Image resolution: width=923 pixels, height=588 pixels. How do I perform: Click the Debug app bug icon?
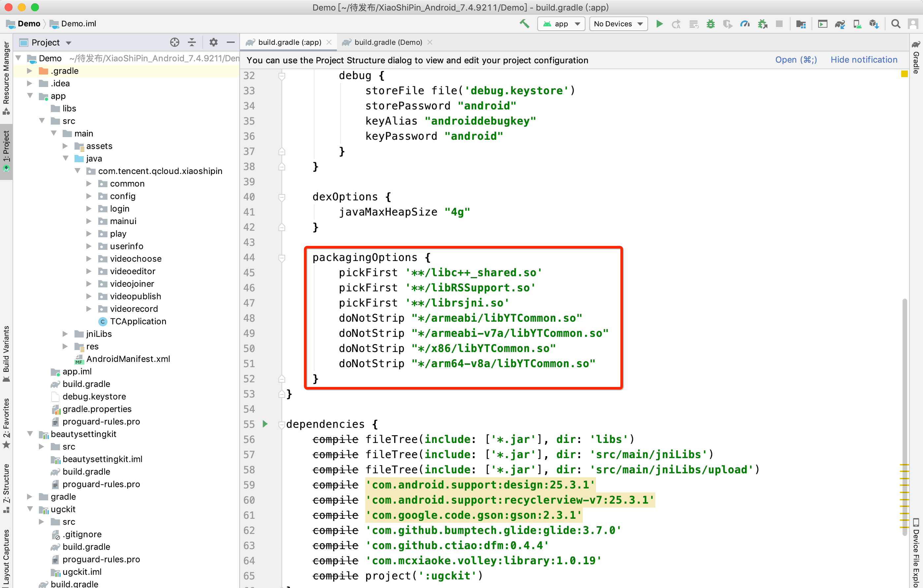(x=710, y=24)
